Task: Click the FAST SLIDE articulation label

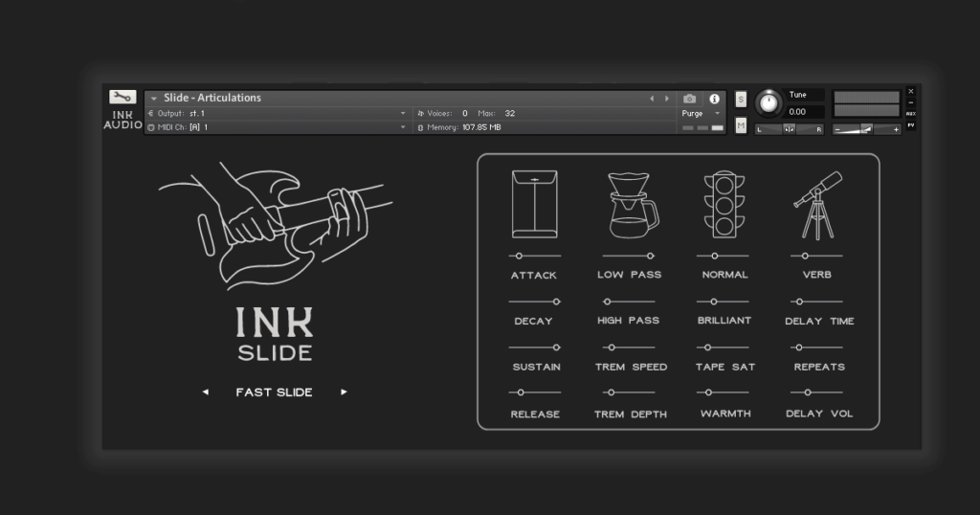Action: [x=275, y=392]
